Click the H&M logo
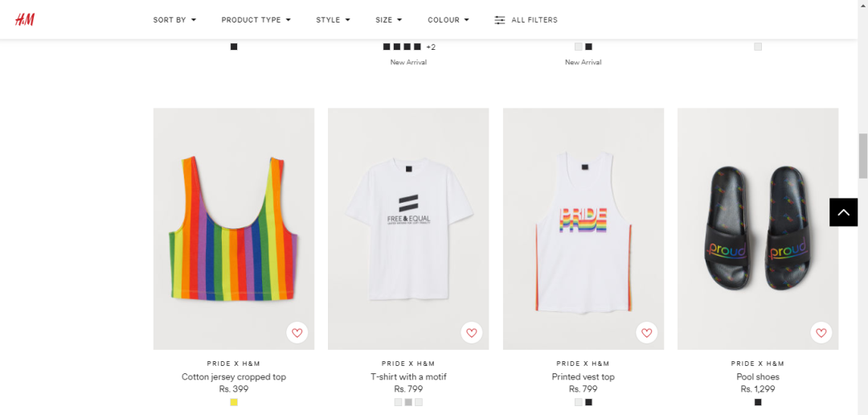The image size is (868, 415). click(25, 20)
